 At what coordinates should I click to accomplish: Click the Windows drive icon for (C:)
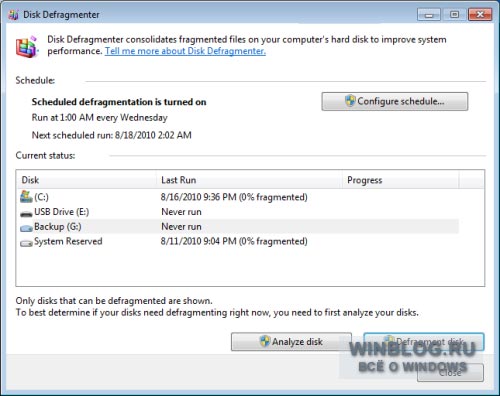[x=26, y=197]
